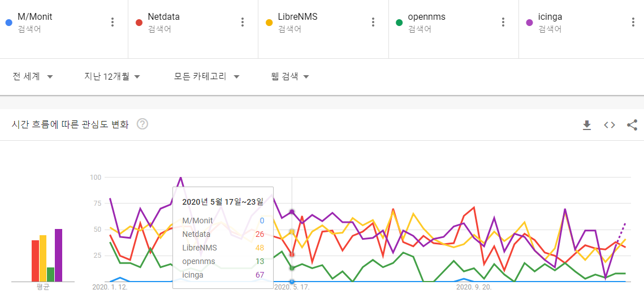Open the three-dot menu for opennms

[x=503, y=22]
